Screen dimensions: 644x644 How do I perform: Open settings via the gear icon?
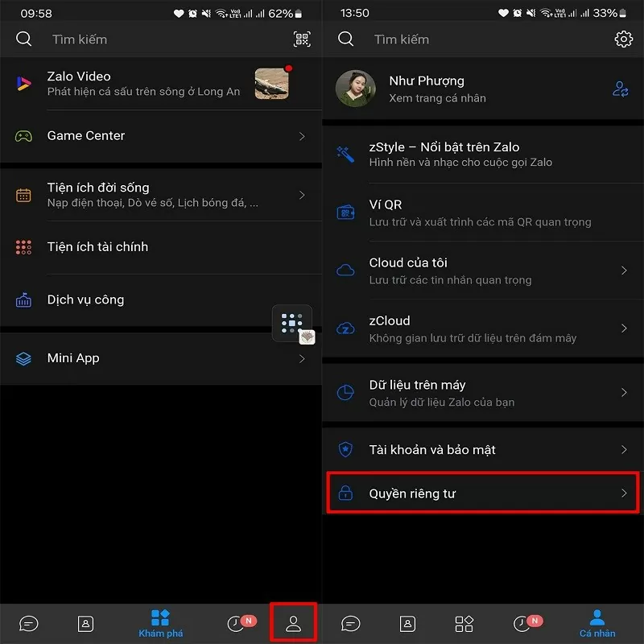point(623,39)
